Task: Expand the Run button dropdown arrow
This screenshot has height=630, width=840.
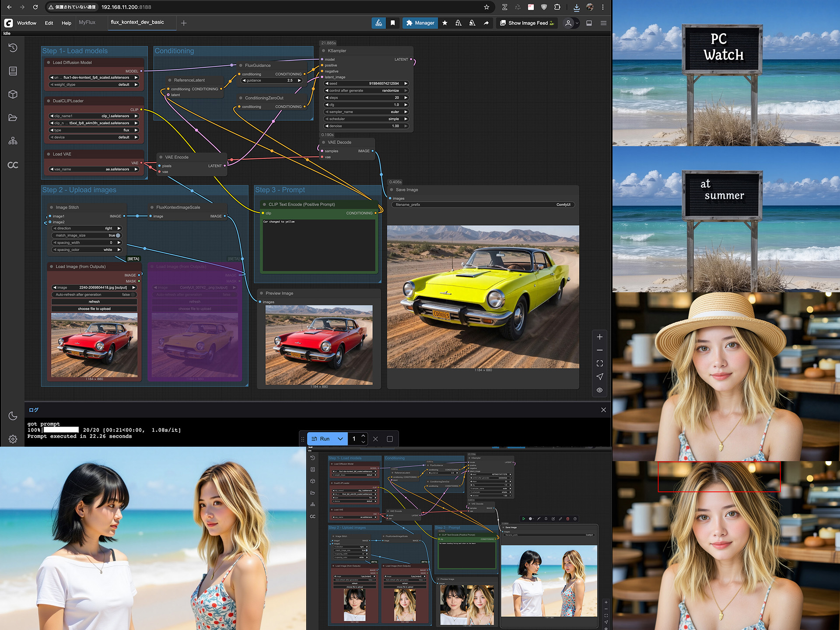Action: [340, 439]
